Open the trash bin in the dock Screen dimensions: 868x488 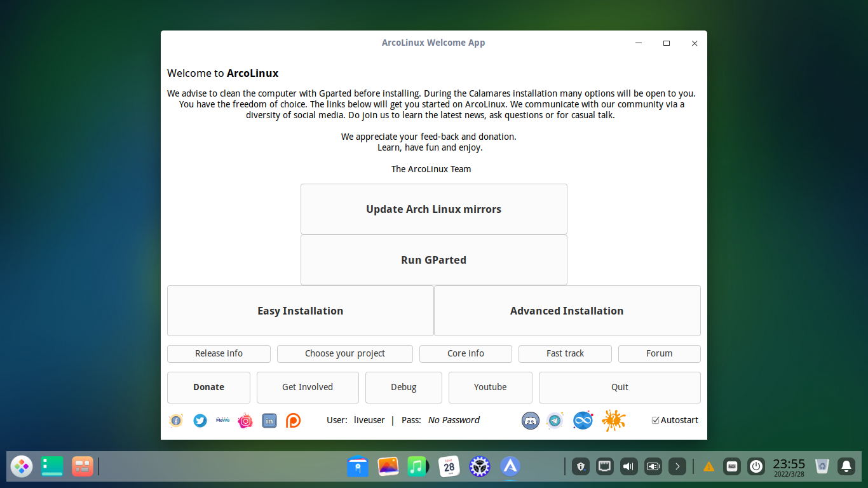tap(822, 466)
